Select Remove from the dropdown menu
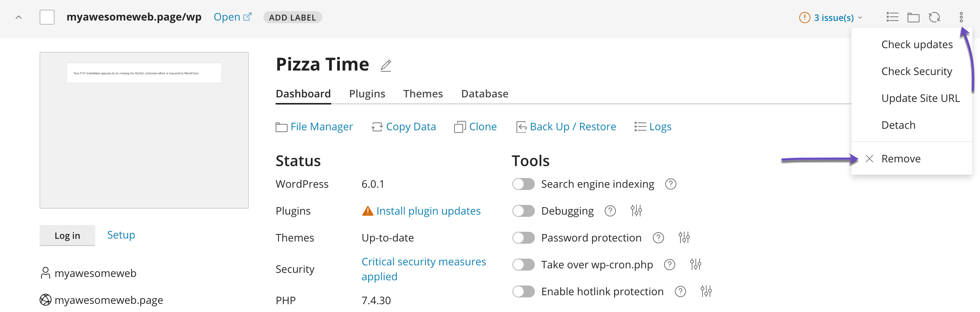 point(900,159)
